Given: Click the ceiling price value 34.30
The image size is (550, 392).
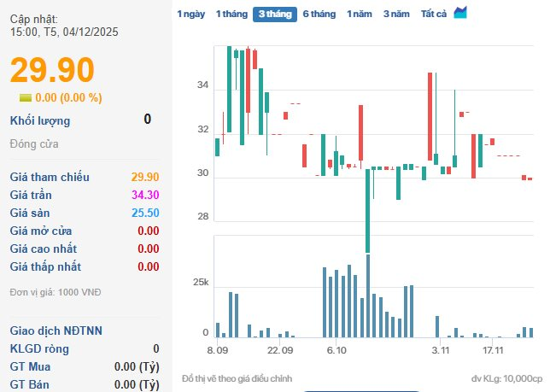Looking at the screenshot, I should point(145,195).
